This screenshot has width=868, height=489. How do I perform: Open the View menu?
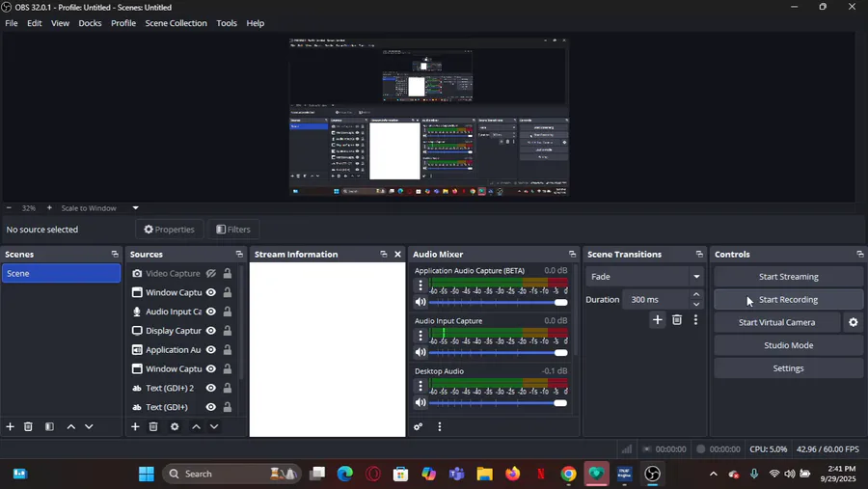click(61, 23)
